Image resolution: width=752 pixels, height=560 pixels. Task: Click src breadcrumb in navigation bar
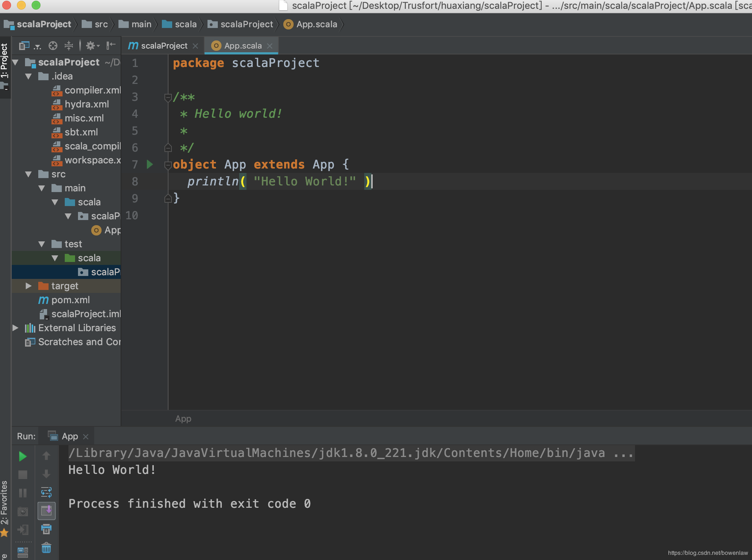click(x=95, y=24)
